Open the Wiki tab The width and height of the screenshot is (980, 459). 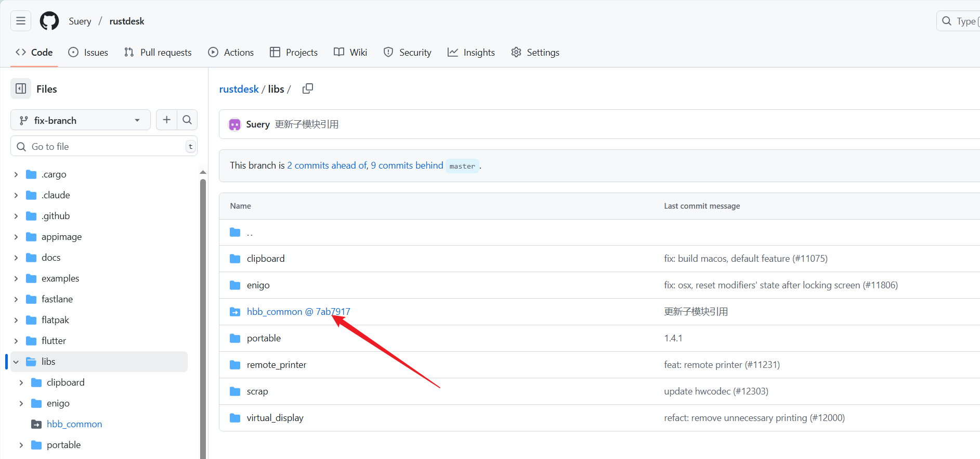[350, 52]
